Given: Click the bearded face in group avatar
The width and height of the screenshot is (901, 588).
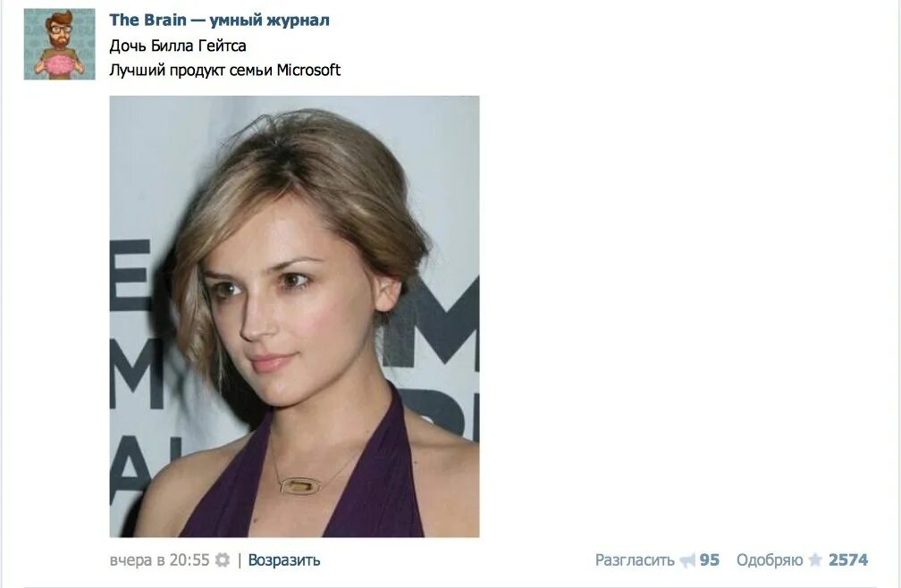Looking at the screenshot, I should [59, 31].
